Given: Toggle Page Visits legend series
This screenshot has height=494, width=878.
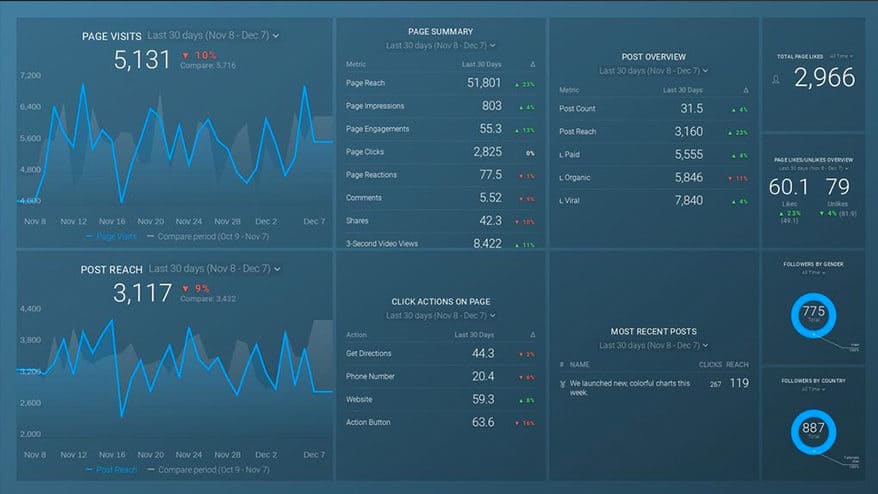Looking at the screenshot, I should coord(111,236).
